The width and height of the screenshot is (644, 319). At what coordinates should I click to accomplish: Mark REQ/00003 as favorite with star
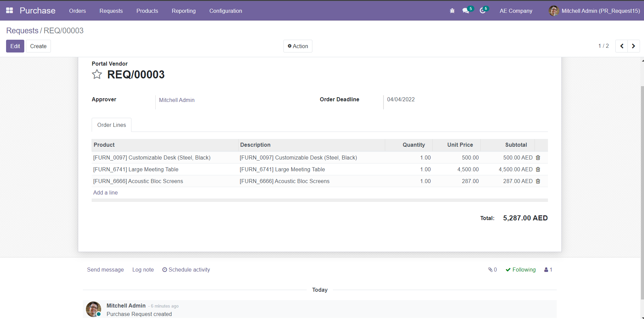point(97,74)
